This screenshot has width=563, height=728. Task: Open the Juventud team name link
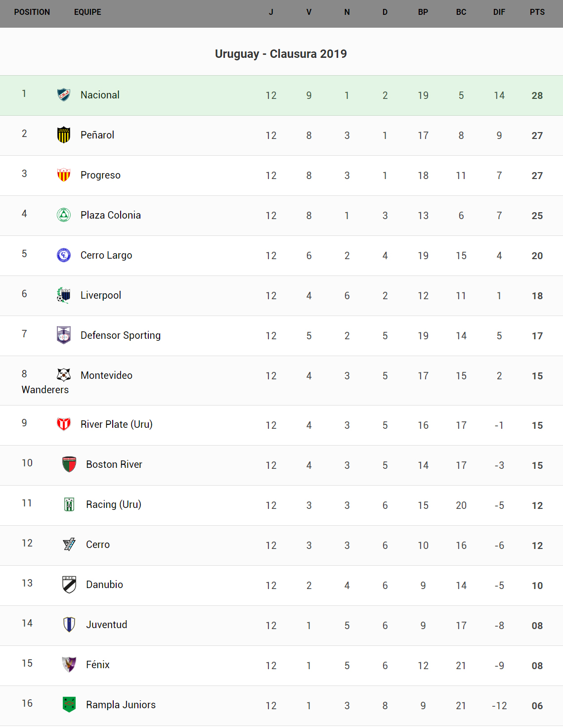pyautogui.click(x=107, y=625)
